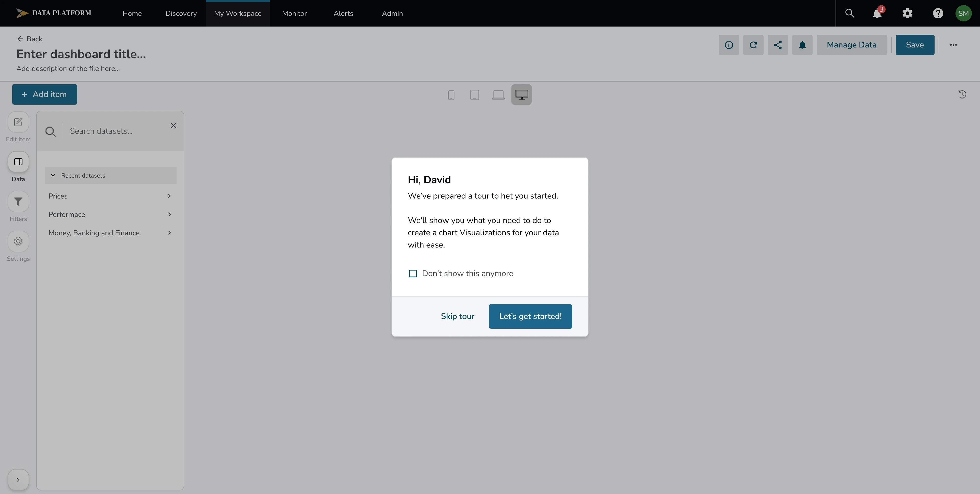Select the desktop monitor preview

click(x=522, y=94)
